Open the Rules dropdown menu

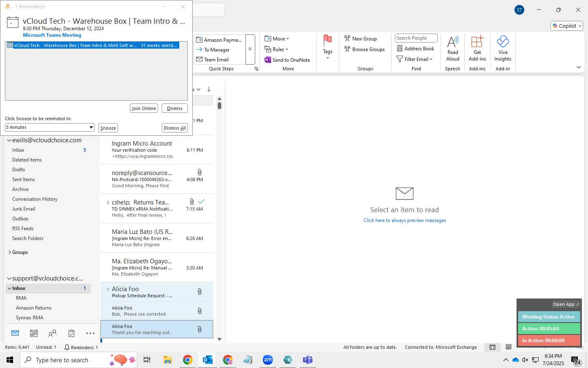click(276, 49)
